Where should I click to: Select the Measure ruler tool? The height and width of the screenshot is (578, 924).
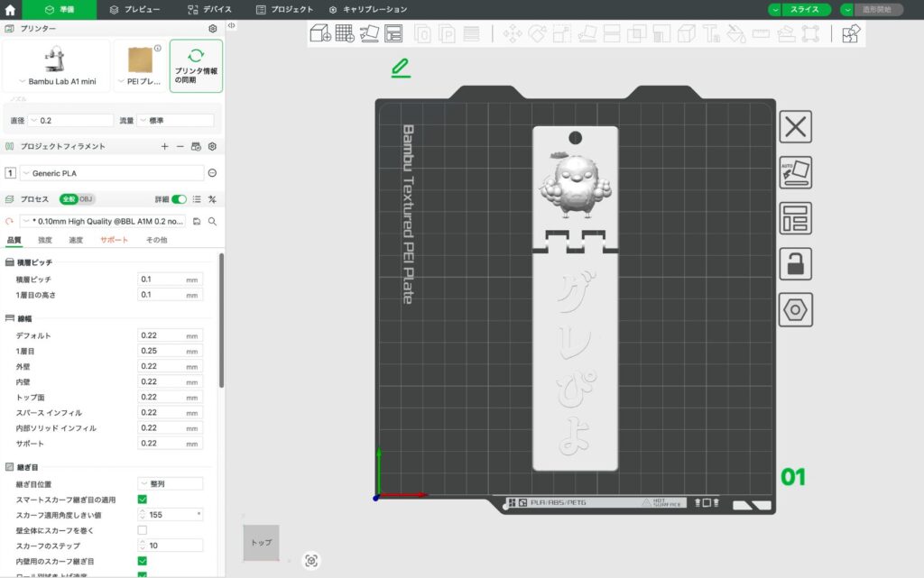[x=761, y=33]
